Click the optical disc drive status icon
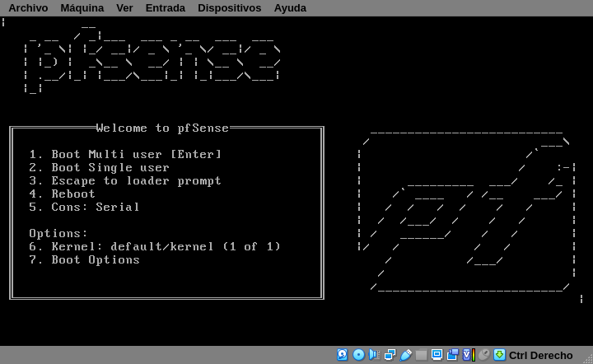Screen dimensions: 593x364 coord(358,355)
